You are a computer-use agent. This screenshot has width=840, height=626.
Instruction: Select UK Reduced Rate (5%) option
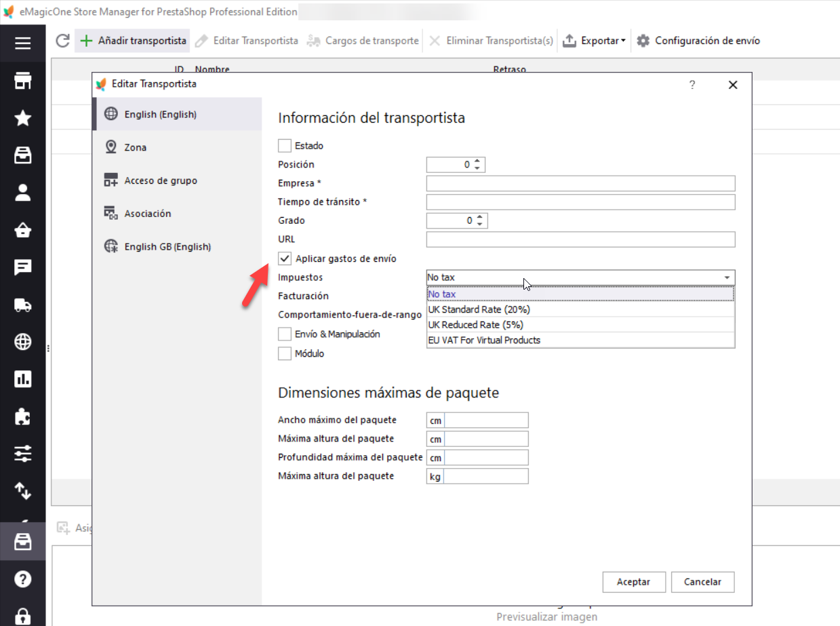pyautogui.click(x=581, y=325)
